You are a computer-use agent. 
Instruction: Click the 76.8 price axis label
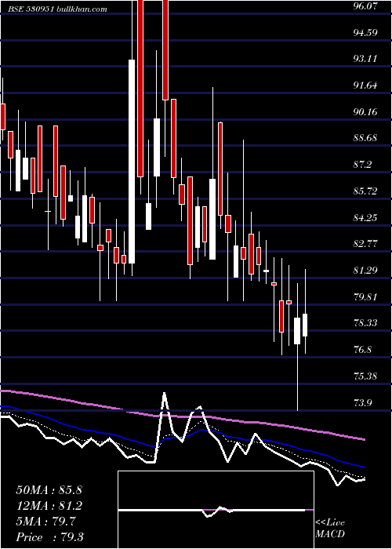tap(362, 350)
